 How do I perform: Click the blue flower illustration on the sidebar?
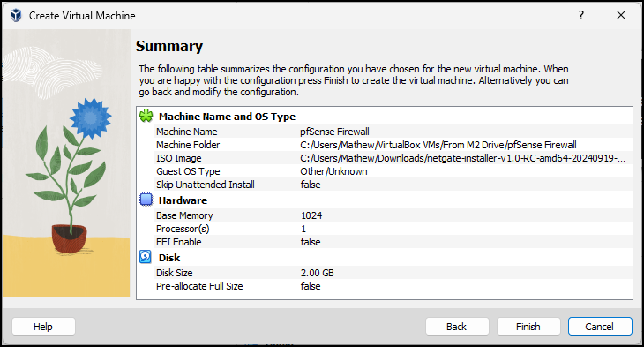pos(91,118)
